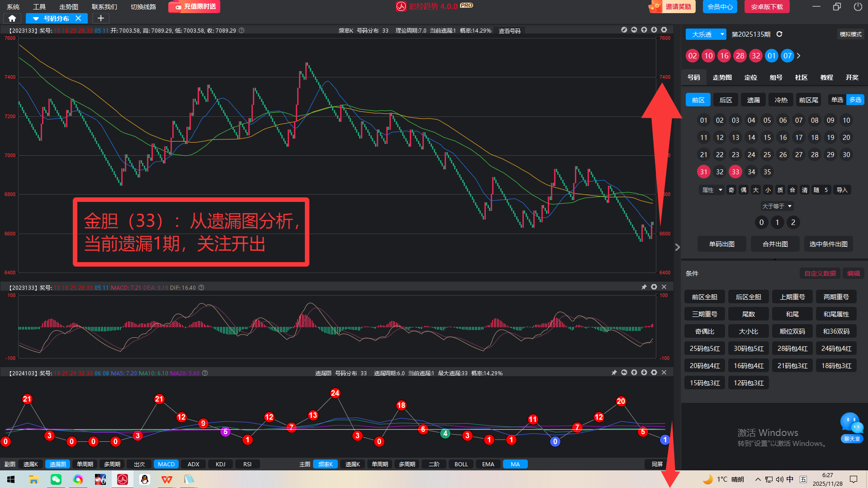Click the home icon tab

point(12,19)
